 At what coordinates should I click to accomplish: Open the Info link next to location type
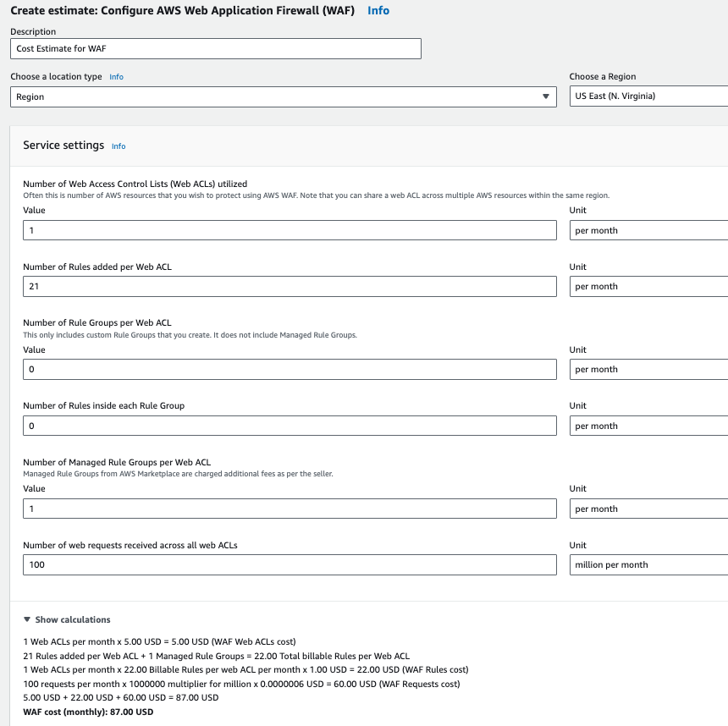point(116,77)
